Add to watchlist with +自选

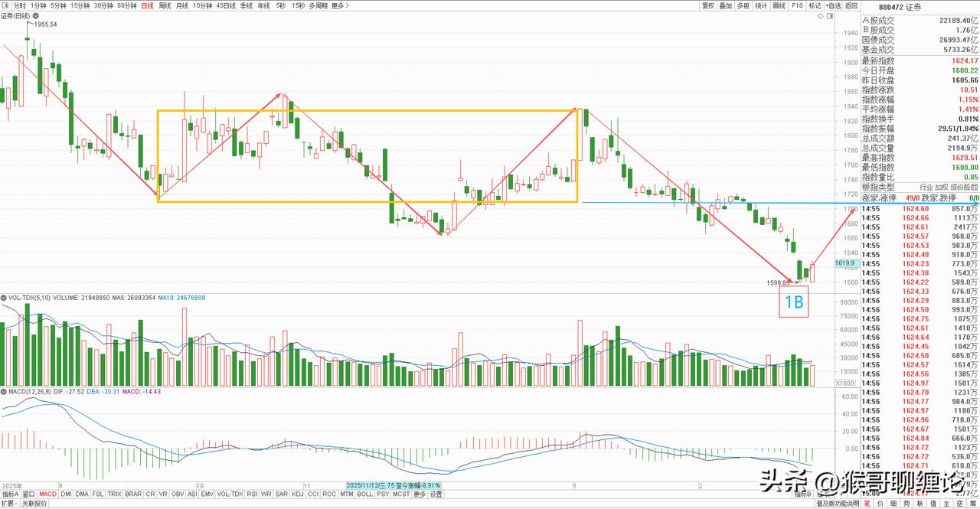pyautogui.click(x=833, y=5)
